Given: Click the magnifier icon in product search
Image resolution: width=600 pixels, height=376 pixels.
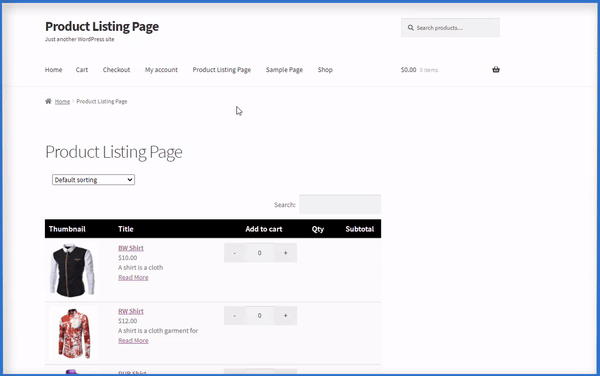Looking at the screenshot, I should coord(411,28).
